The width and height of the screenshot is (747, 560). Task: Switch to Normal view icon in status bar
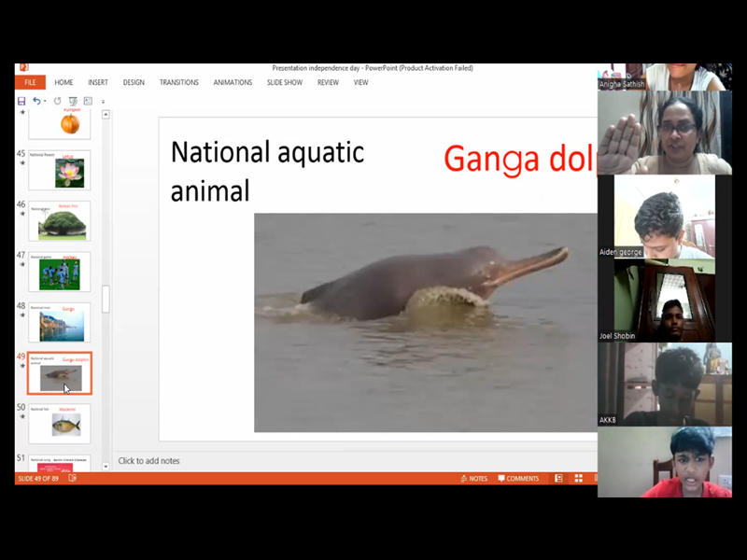[559, 479]
